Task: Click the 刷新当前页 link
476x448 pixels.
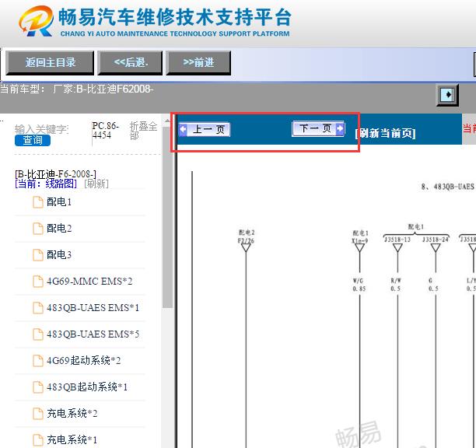Action: coord(385,133)
